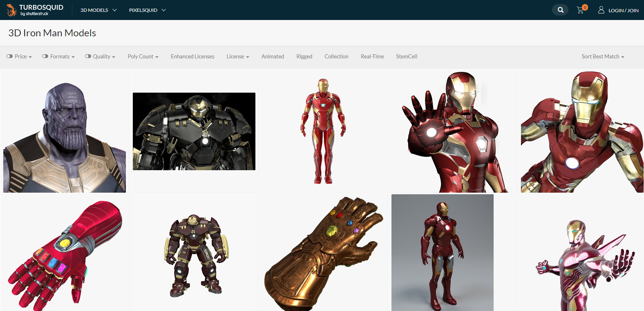The height and width of the screenshot is (311, 644).
Task: Click the TurboSquid logo
Action: (x=35, y=10)
